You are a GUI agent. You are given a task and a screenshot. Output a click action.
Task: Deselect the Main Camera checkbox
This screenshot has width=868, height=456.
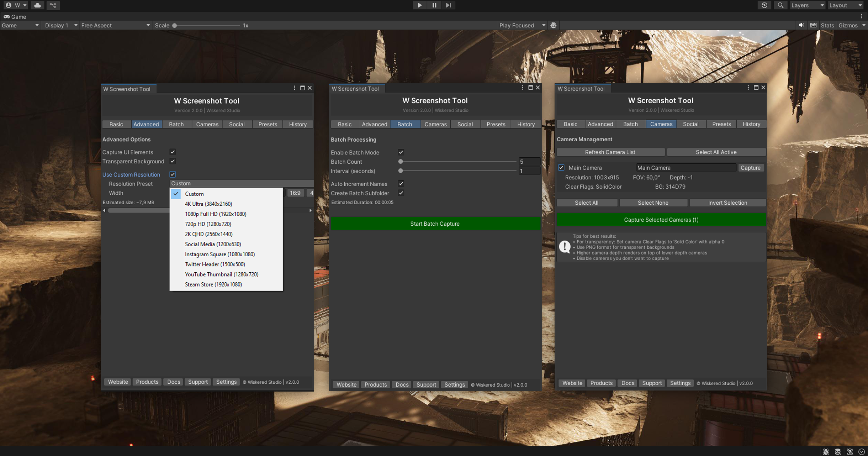click(561, 168)
